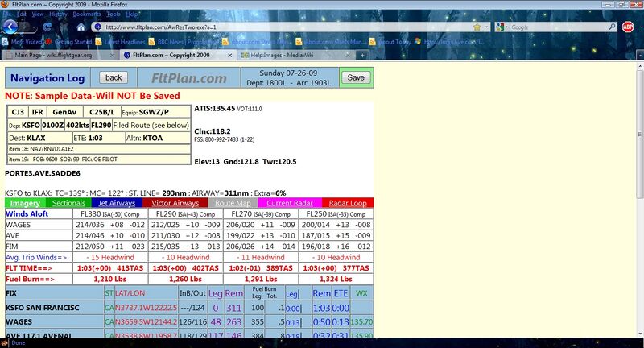The width and height of the screenshot is (644, 348).
Task: Open the Help menu
Action: coord(132,14)
